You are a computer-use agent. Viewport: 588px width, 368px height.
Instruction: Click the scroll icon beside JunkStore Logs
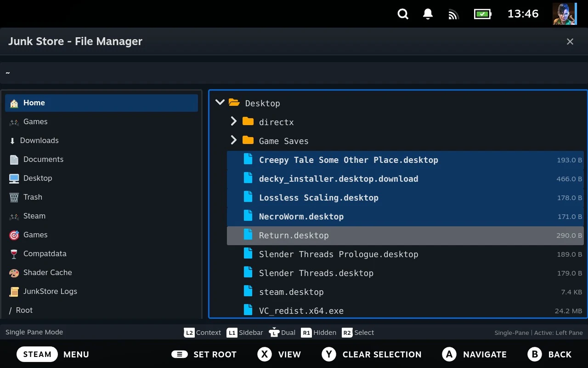pyautogui.click(x=14, y=292)
